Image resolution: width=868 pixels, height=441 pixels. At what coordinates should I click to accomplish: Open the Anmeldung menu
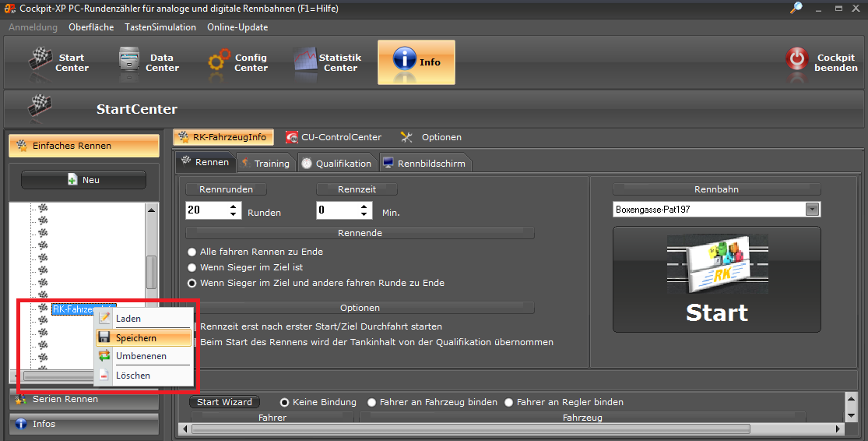pyautogui.click(x=33, y=27)
